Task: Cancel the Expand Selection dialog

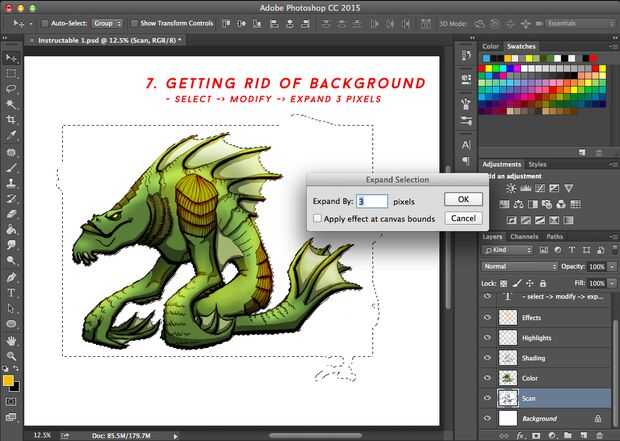Action: pos(463,218)
